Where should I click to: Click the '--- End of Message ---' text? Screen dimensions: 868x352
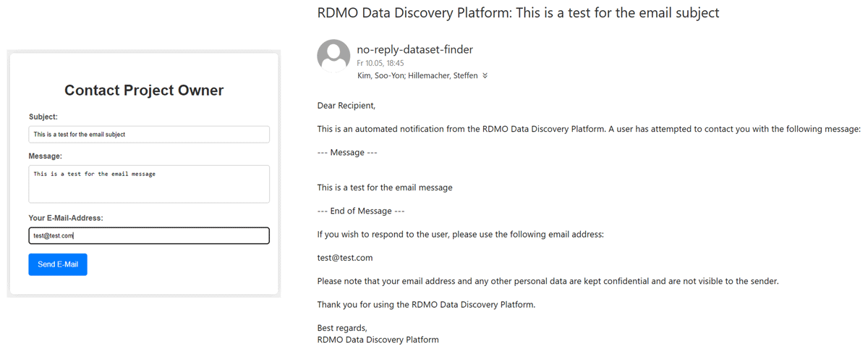361,211
